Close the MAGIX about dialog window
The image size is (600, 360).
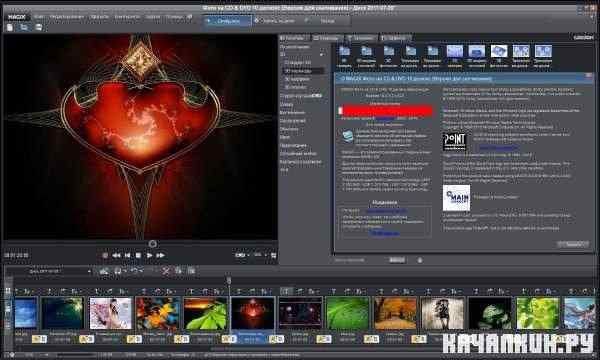coord(589,76)
